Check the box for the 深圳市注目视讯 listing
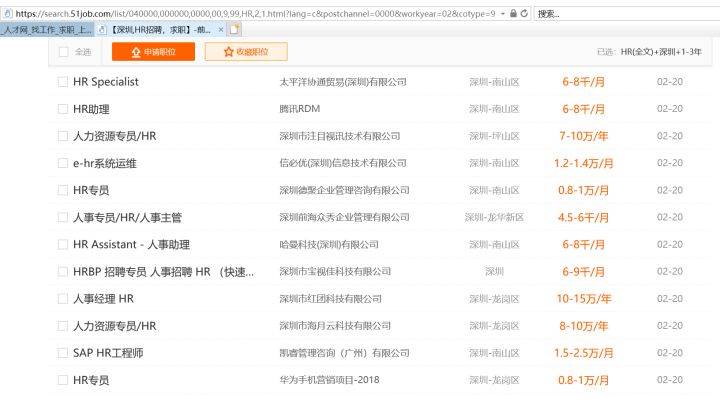 63,136
